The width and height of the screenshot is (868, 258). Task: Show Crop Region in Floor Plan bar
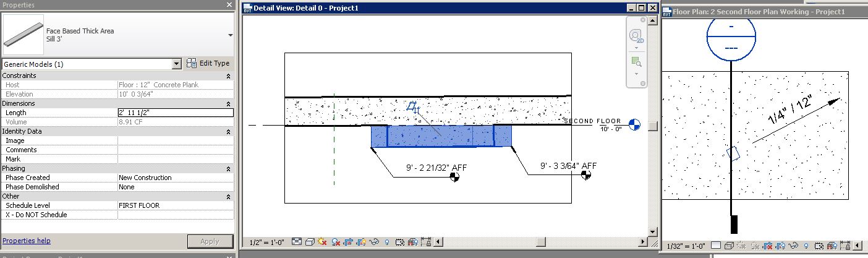[x=781, y=246]
